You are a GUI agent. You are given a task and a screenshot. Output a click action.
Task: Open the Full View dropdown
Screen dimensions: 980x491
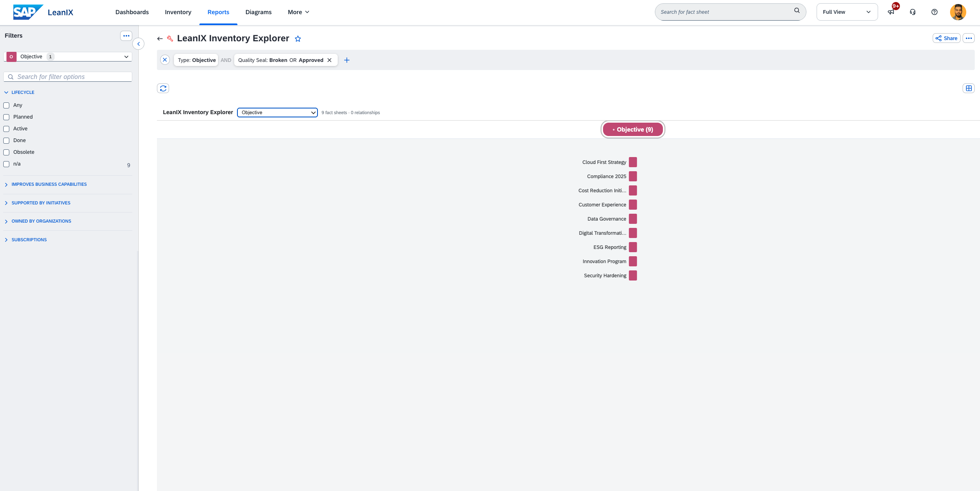[847, 12]
